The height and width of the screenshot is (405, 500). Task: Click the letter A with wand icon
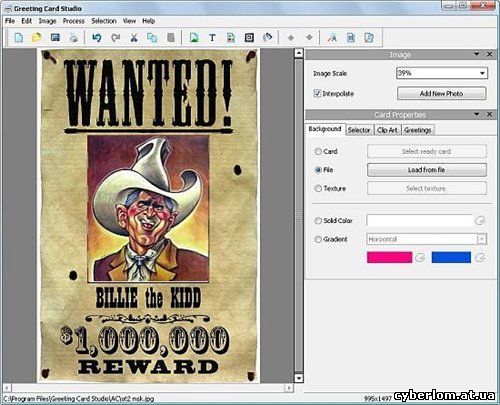(332, 38)
